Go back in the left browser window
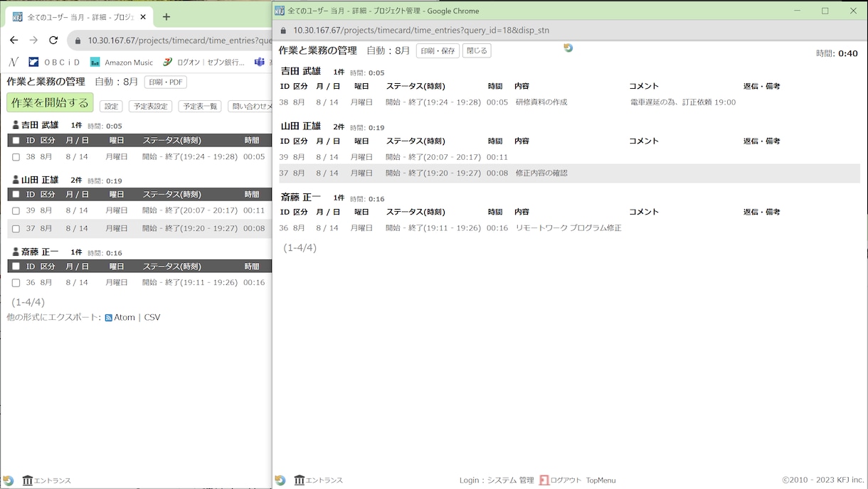 point(14,41)
